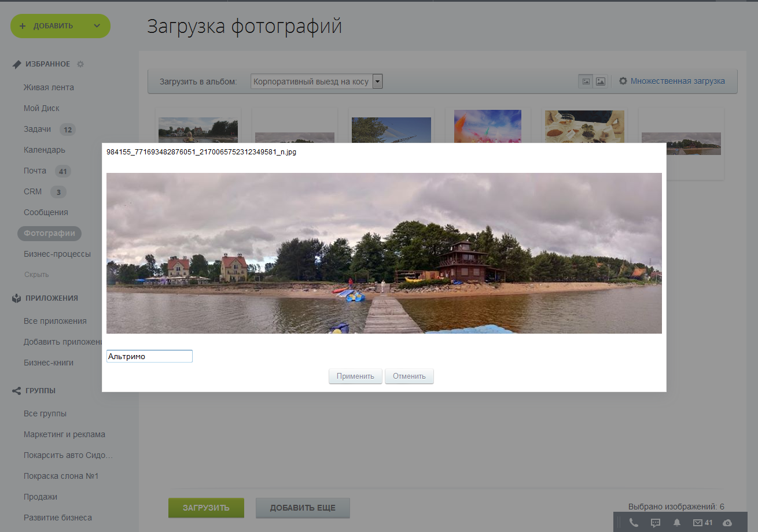Switch to large thumbnail view icon
Screen dimensions: 758x532
[x=601, y=82]
